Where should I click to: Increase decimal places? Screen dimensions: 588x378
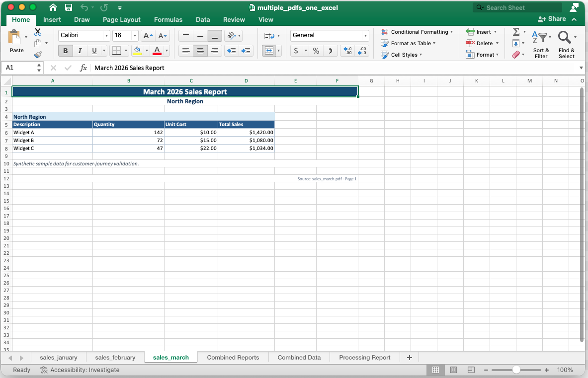tap(347, 51)
